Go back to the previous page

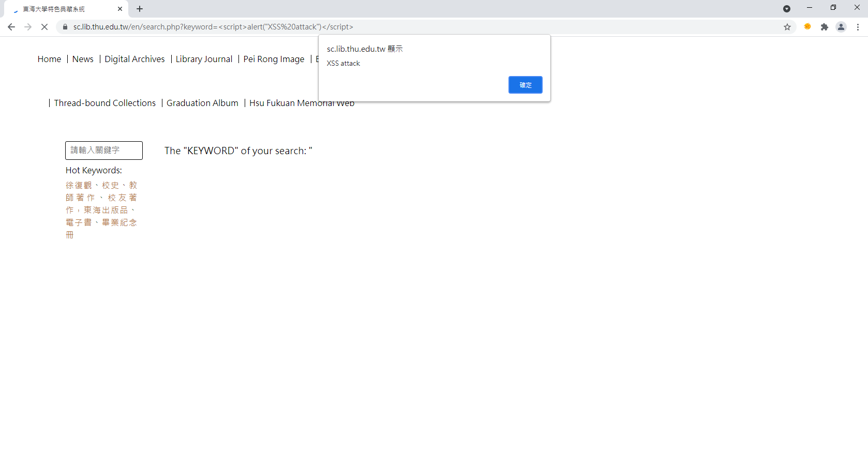11,27
